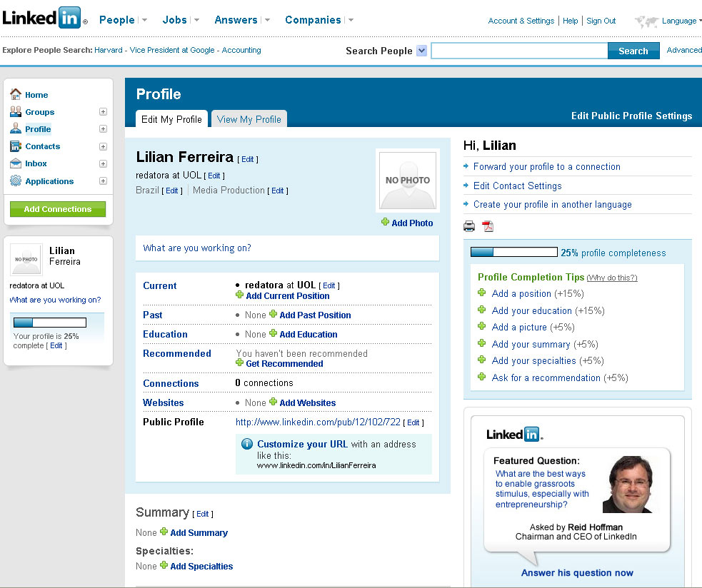This screenshot has width=702, height=588.
Task: Open the Help link in header
Action: (x=571, y=21)
